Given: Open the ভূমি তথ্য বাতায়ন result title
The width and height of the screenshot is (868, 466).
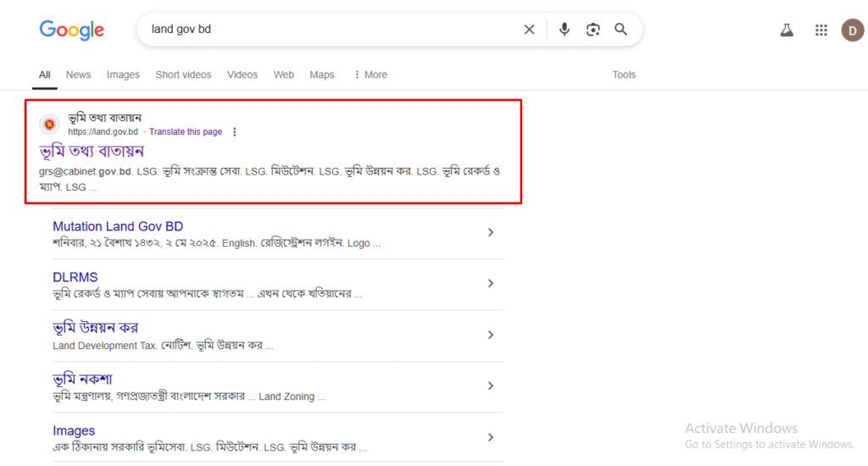Looking at the screenshot, I should 92,151.
